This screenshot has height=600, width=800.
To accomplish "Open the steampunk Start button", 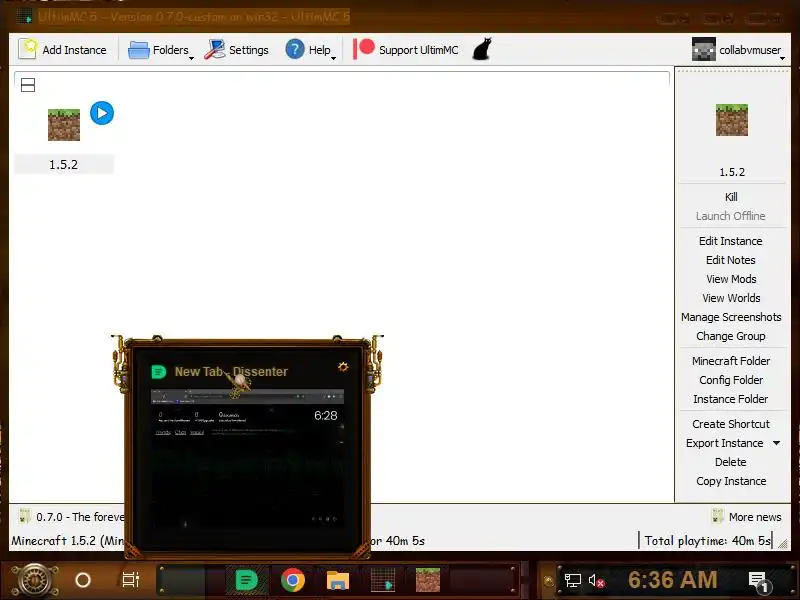I will click(34, 580).
